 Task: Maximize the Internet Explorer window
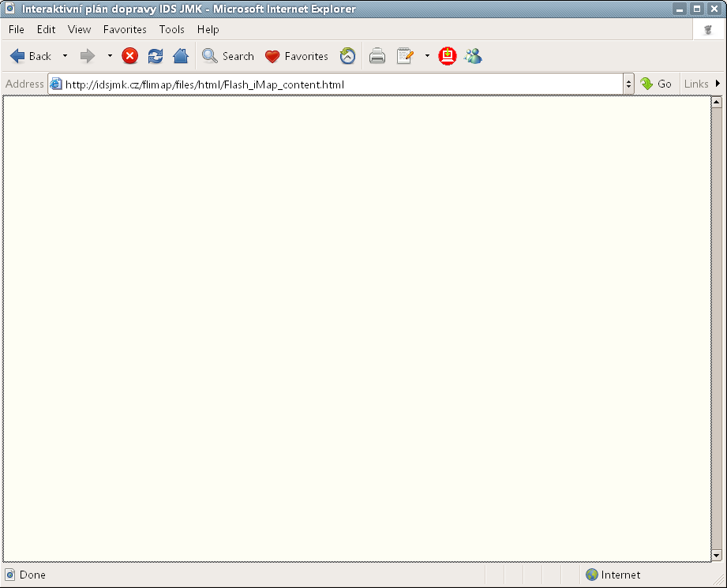point(697,9)
